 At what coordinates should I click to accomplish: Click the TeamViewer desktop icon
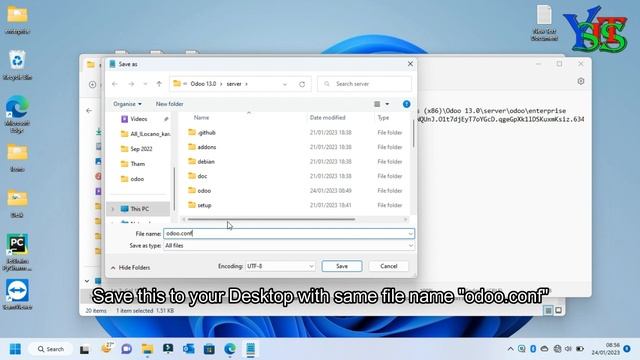click(x=17, y=294)
